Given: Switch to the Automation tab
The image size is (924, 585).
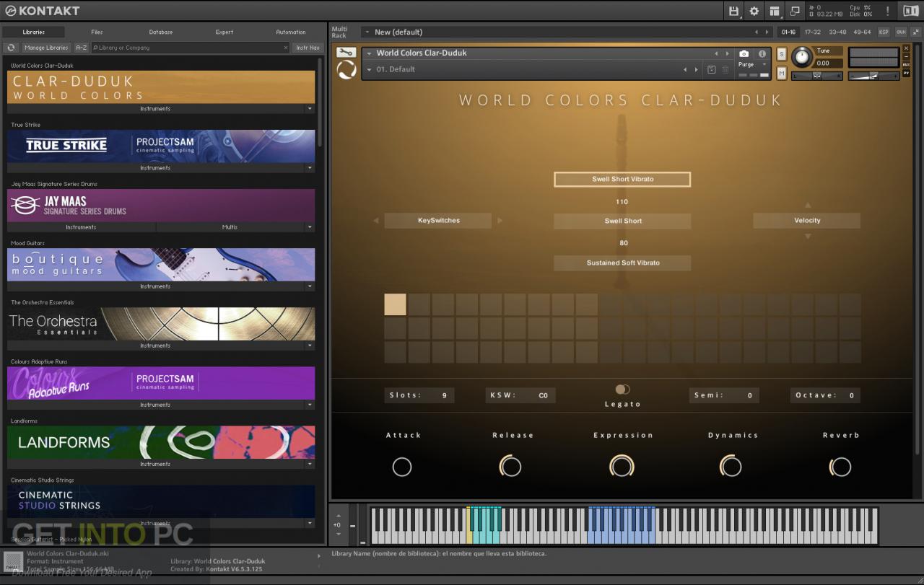Looking at the screenshot, I should point(291,32).
